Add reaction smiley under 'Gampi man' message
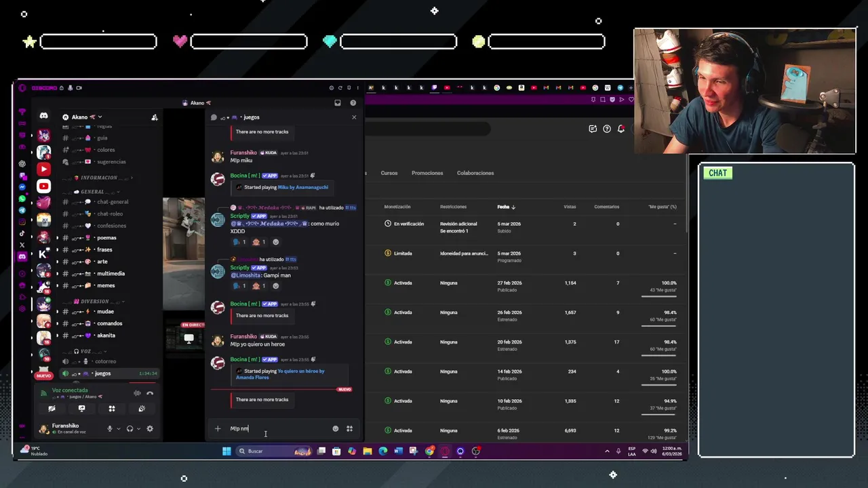 point(275,286)
